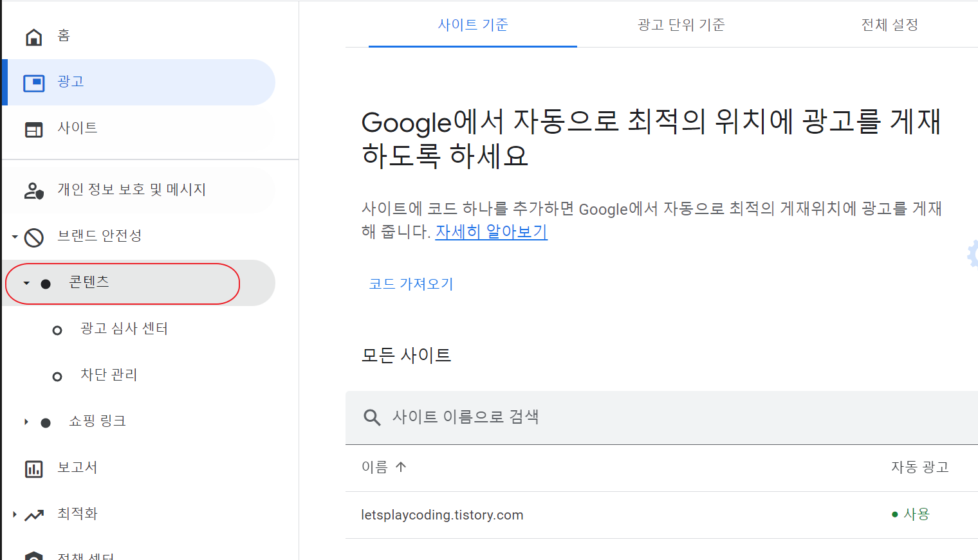Click the 자동 광고 column header
This screenshot has width=978, height=560.
(920, 467)
